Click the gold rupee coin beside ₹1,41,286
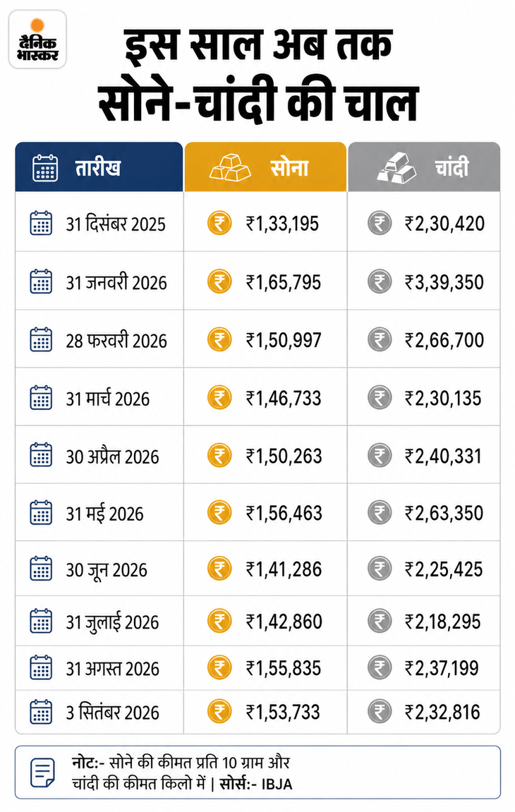The height and width of the screenshot is (812, 515). (219, 569)
